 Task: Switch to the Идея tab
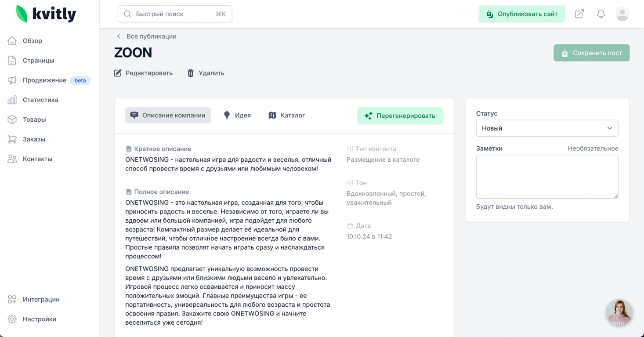click(237, 115)
